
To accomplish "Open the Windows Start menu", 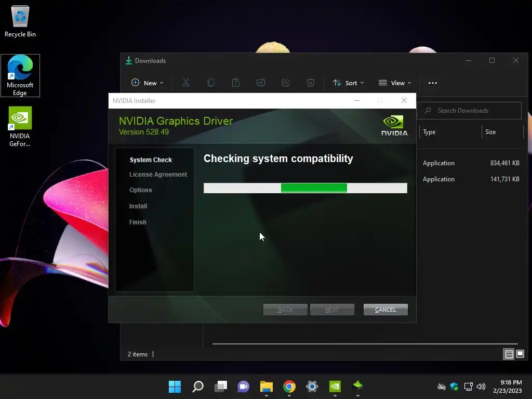I will [175, 387].
